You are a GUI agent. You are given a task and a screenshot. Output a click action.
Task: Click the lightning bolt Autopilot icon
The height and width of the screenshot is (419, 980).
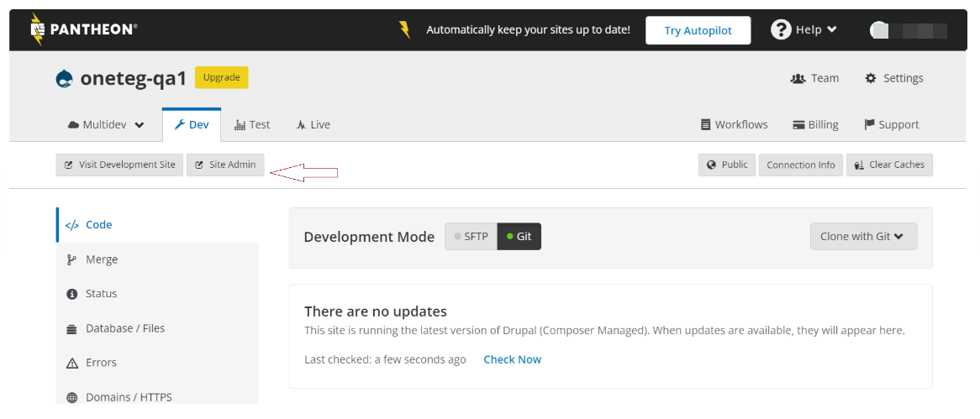coord(405,30)
